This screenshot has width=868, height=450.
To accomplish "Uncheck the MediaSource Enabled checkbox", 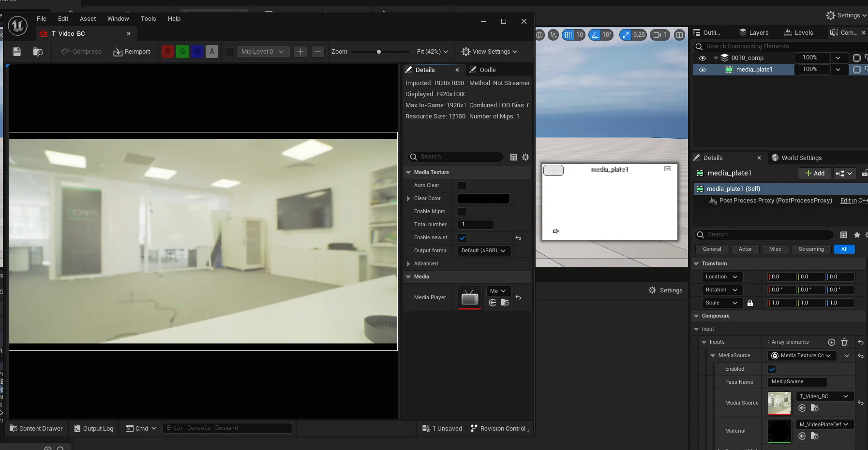I will point(772,369).
